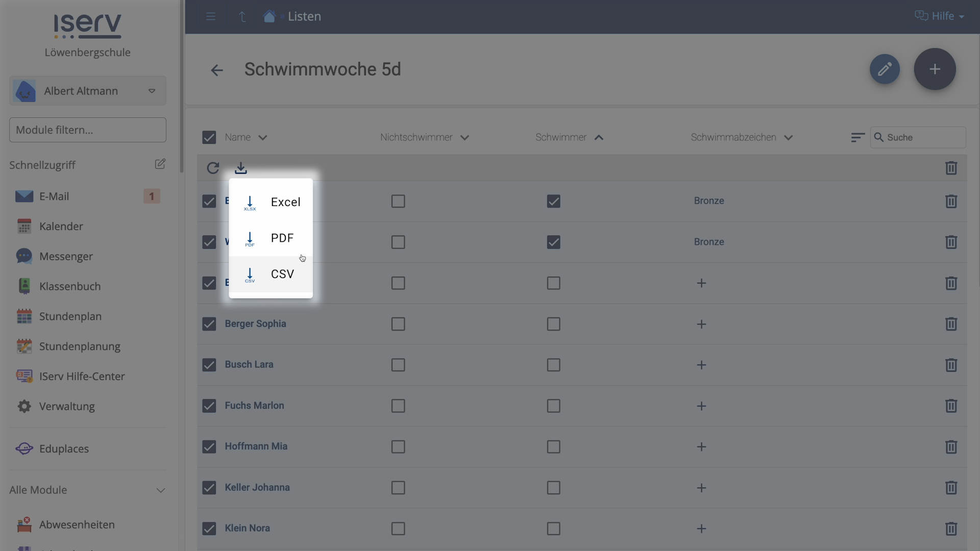This screenshot has height=551, width=980.
Task: Click the round plus add button
Action: tap(934, 69)
